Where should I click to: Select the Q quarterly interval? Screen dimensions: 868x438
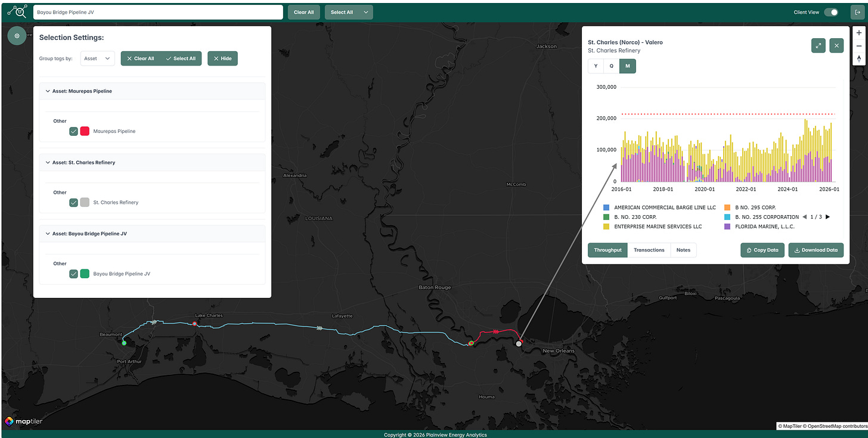click(611, 66)
